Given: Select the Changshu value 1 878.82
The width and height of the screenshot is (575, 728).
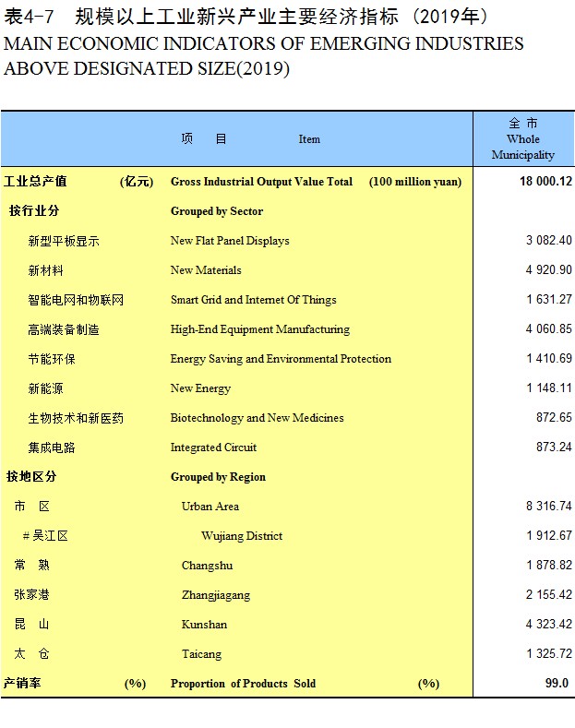Looking at the screenshot, I should coord(549,565).
